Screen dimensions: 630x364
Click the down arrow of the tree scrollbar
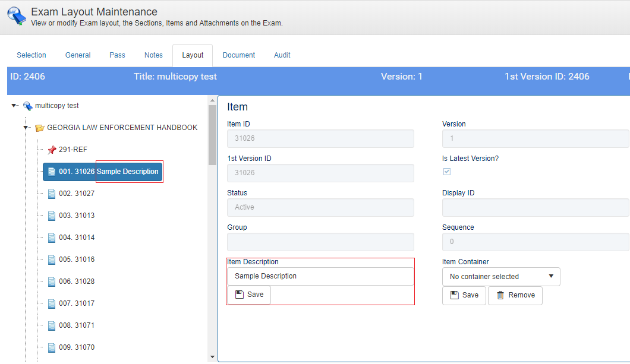coord(212,356)
